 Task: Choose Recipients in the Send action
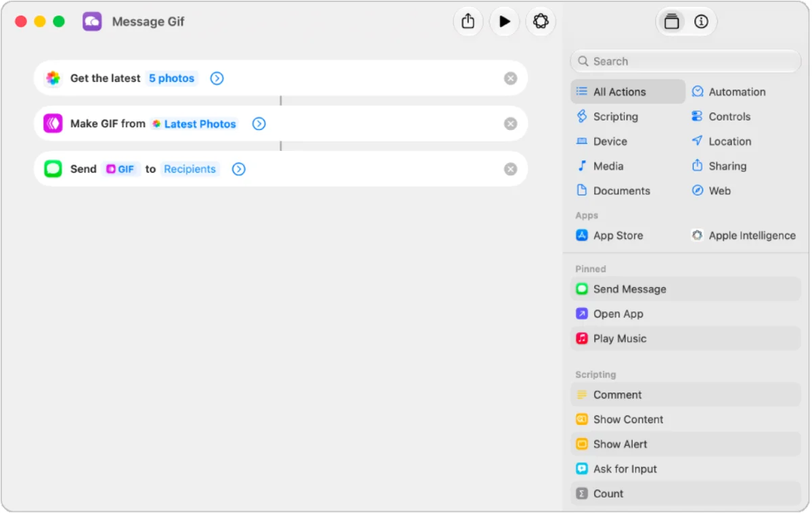(190, 169)
